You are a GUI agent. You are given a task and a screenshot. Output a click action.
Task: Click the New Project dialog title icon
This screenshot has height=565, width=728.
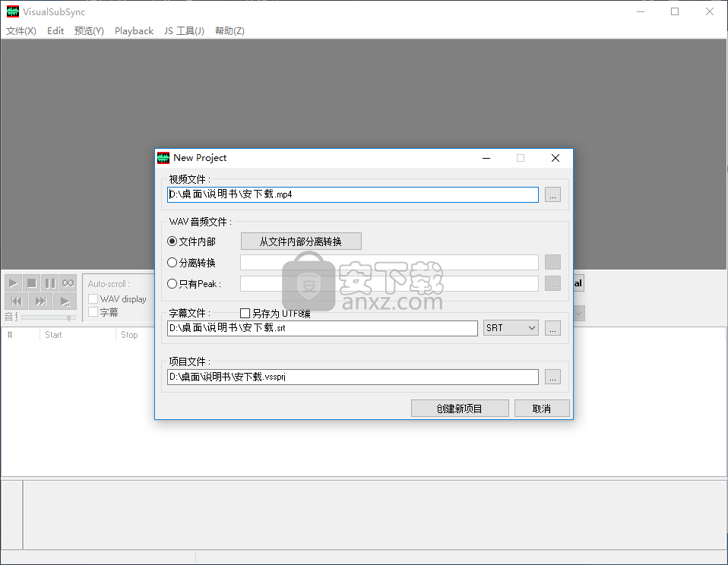point(163,158)
